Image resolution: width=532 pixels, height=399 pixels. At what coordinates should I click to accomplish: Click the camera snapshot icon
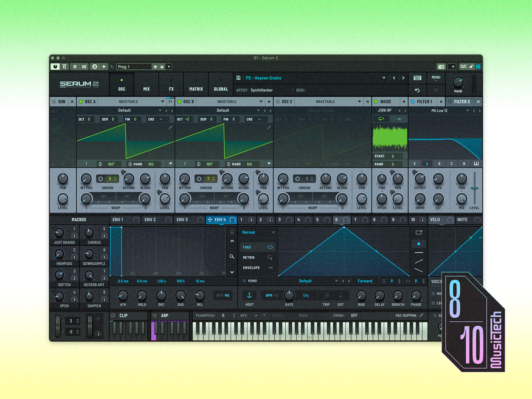pos(441,66)
